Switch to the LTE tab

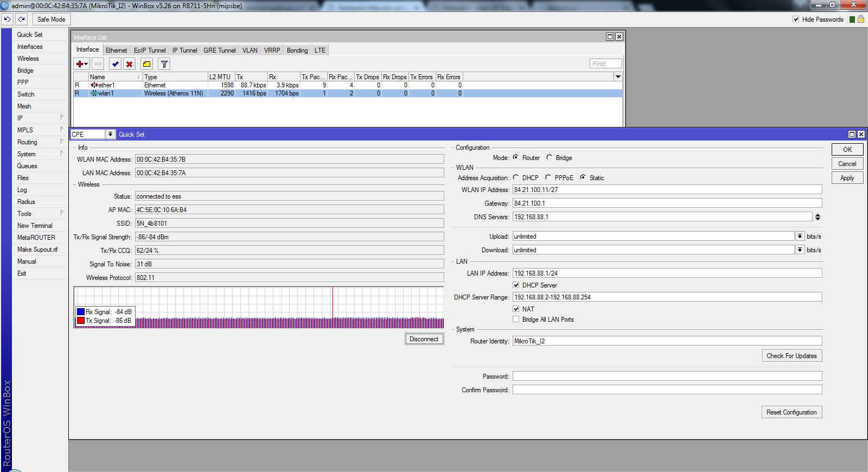pos(320,50)
